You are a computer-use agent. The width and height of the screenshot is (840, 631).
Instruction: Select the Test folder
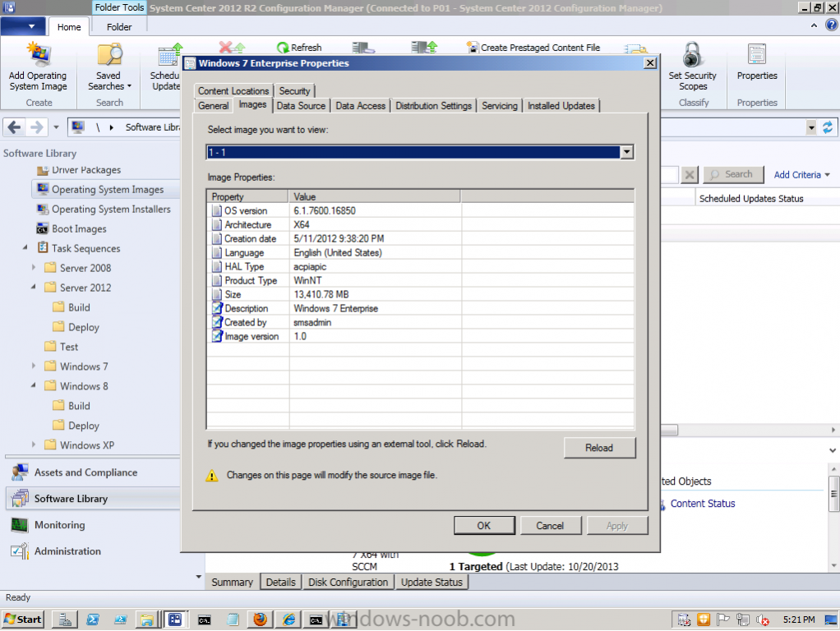[x=62, y=347]
